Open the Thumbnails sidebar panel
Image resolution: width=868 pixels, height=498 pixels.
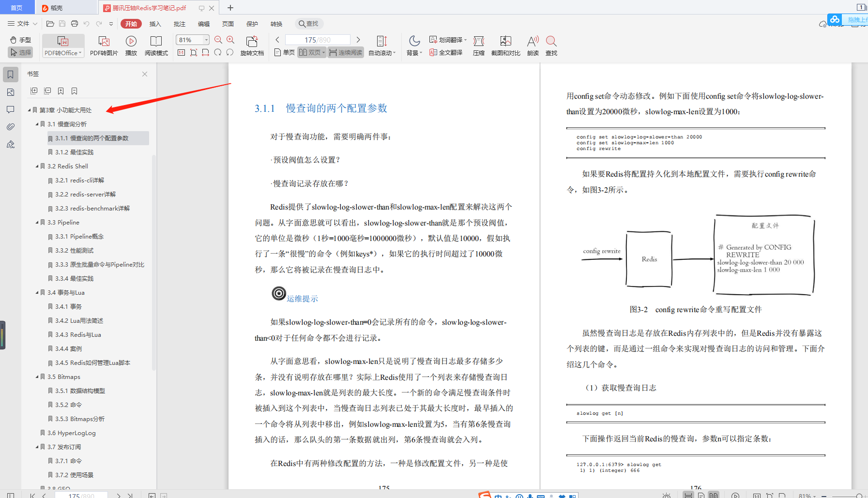[10, 92]
